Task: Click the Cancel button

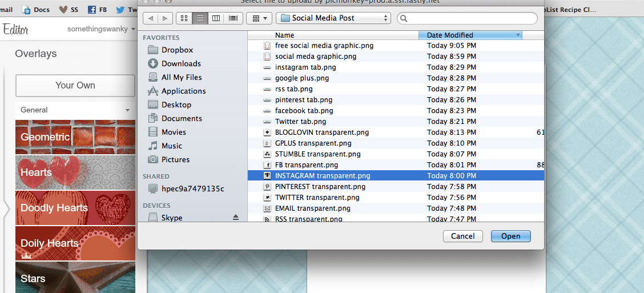Action: [x=462, y=236]
